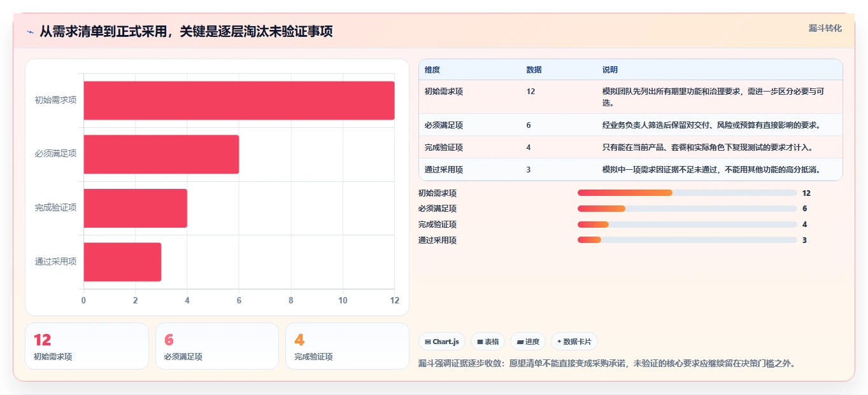Image resolution: width=868 pixels, height=395 pixels.
Task: Click the 数据 column header
Action: [x=534, y=69]
